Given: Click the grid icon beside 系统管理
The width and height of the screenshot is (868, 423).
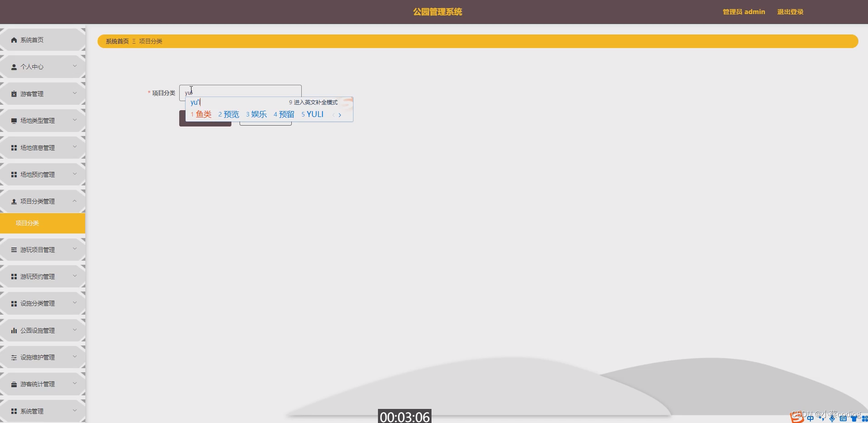Looking at the screenshot, I should 14,411.
